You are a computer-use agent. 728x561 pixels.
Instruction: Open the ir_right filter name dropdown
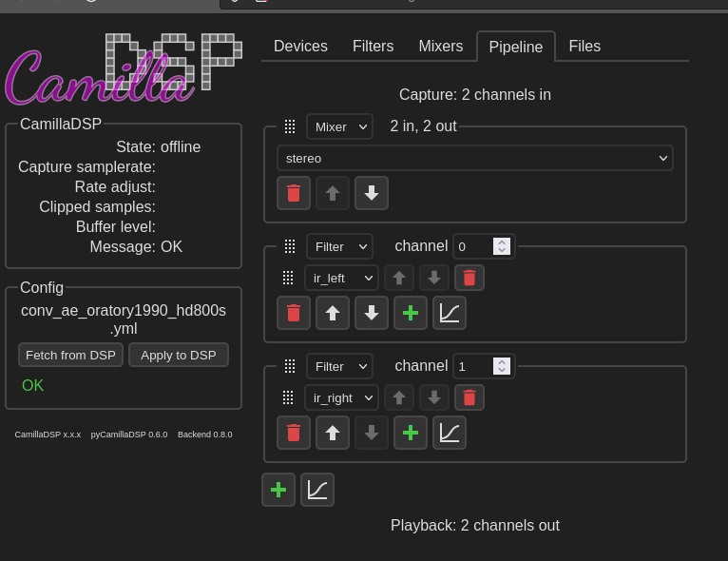[340, 397]
